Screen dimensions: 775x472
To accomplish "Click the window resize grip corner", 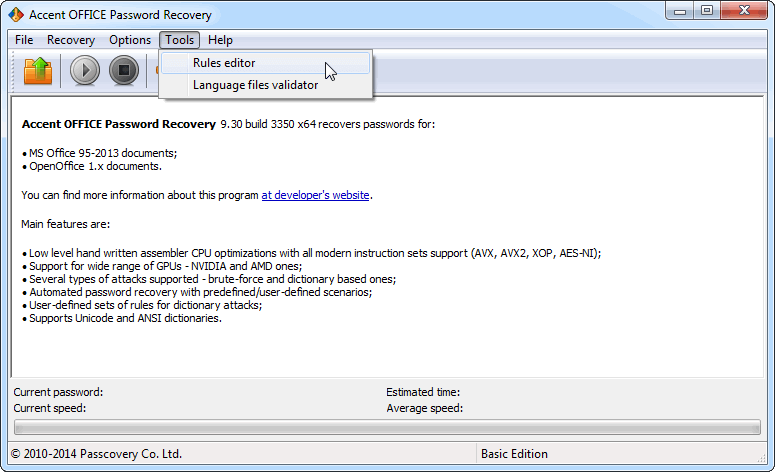I will (762, 458).
